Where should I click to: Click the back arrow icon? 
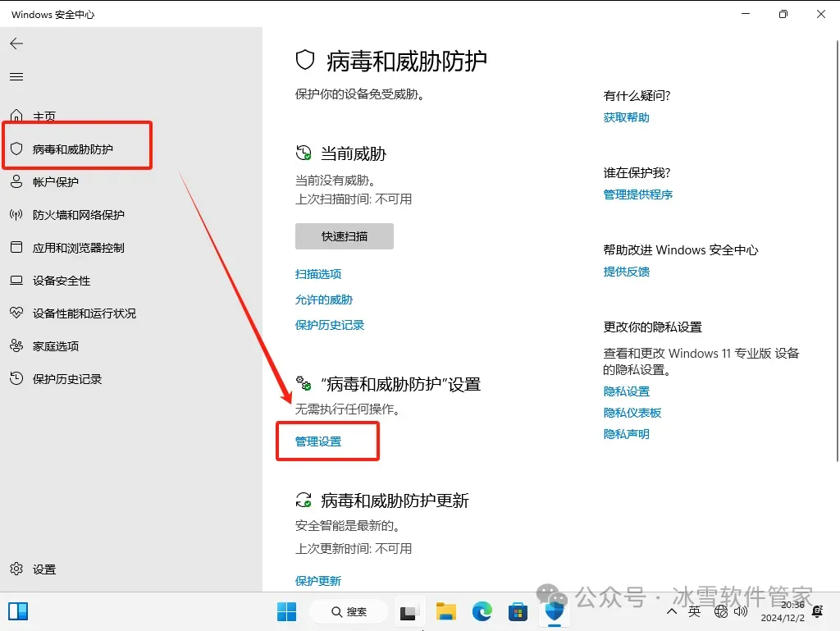coord(16,43)
